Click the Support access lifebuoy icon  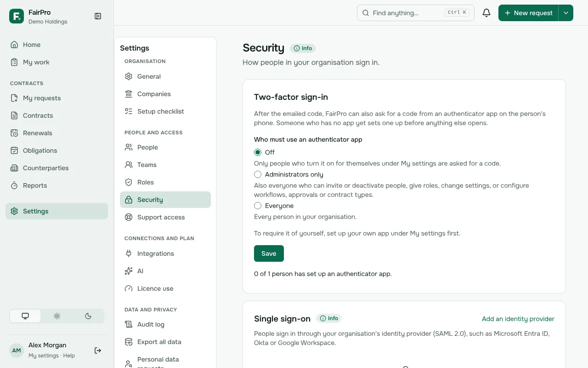129,217
